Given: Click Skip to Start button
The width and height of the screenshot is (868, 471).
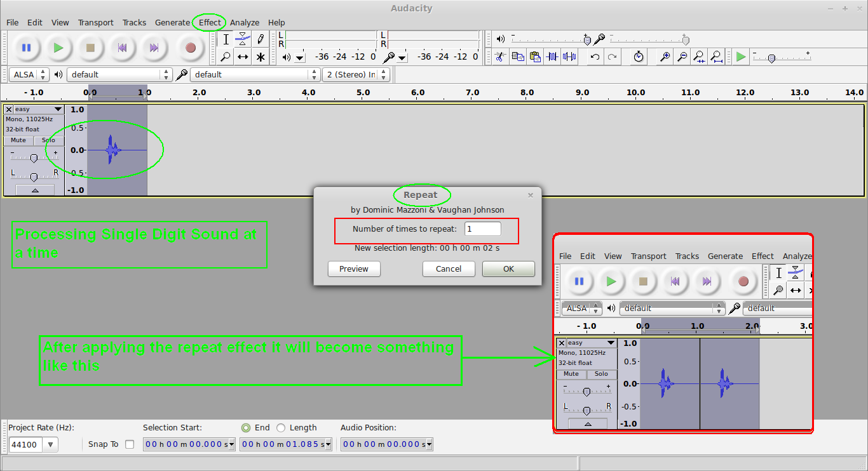Looking at the screenshot, I should pos(122,48).
